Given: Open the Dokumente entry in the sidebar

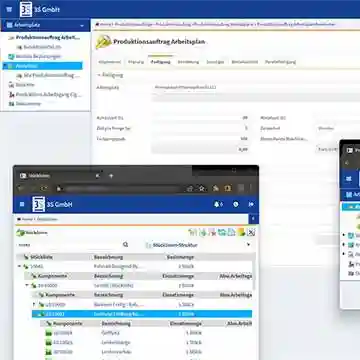Looking at the screenshot, I should pos(29,104).
